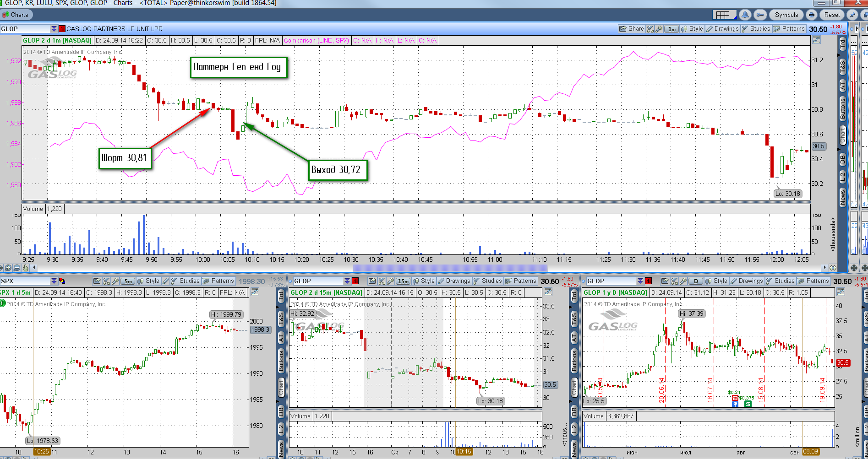Open News side tab in main chart
Viewport: 868px width, 459px height.
843,198
